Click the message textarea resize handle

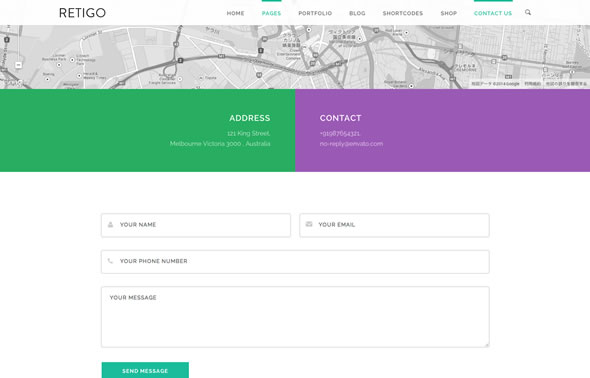click(487, 345)
